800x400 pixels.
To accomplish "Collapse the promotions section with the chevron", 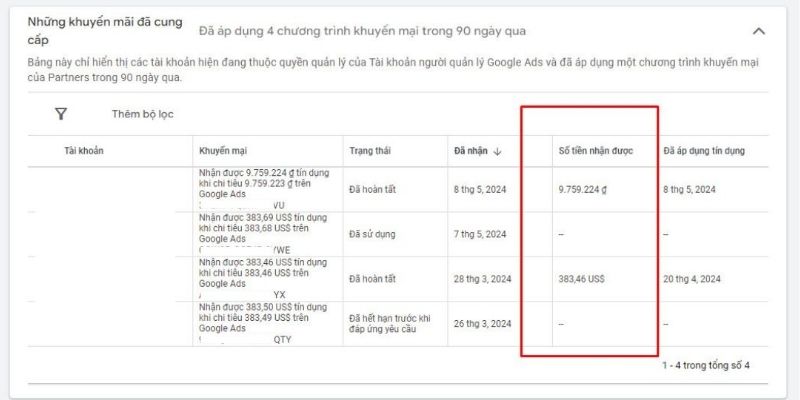I will pos(758,31).
